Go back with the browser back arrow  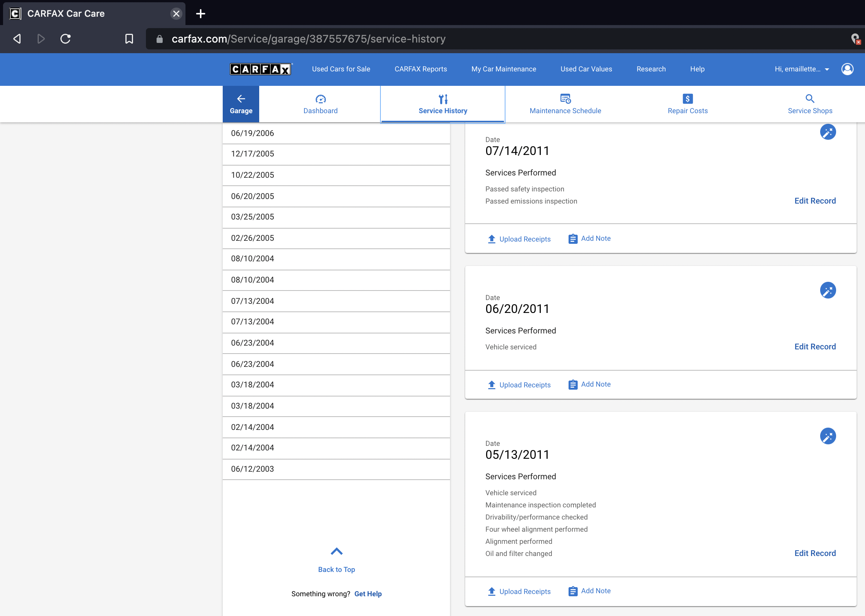coord(17,39)
